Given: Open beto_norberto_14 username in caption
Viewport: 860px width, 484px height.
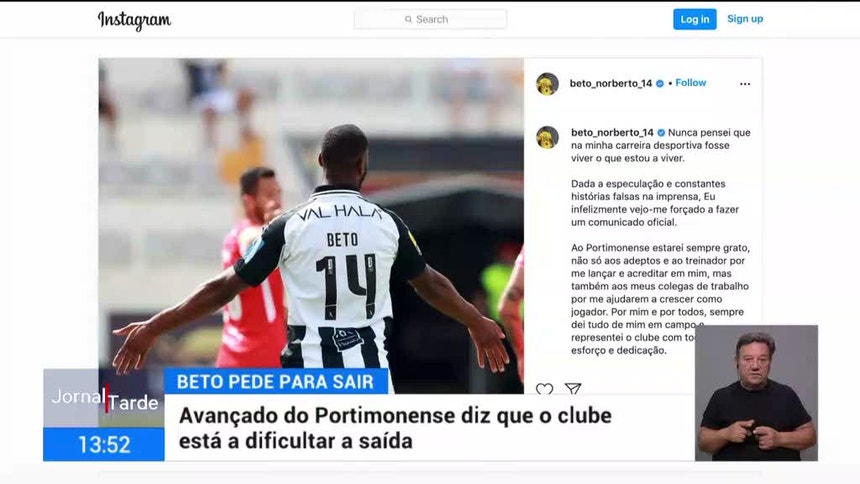Looking at the screenshot, I should click(x=612, y=133).
